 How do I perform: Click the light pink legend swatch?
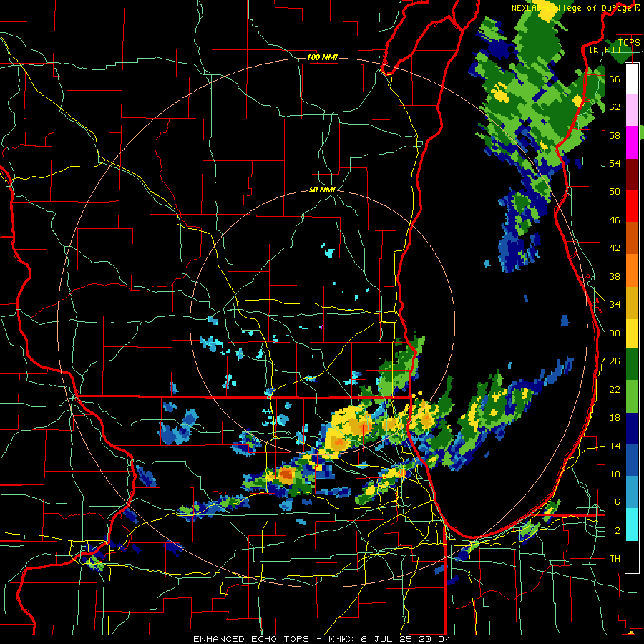(632, 109)
